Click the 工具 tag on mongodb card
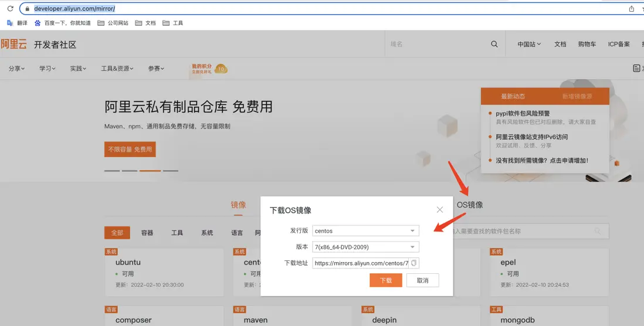The width and height of the screenshot is (644, 326). point(496,310)
